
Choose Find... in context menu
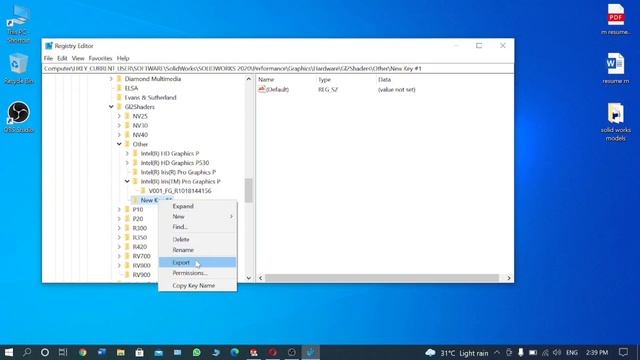click(197, 227)
